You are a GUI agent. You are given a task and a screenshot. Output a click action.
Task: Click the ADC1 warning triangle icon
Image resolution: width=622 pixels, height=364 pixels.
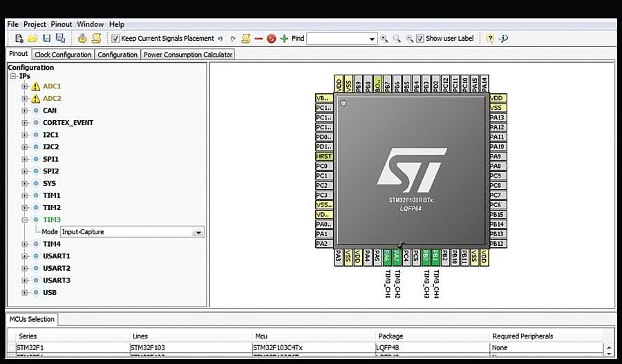pos(36,86)
